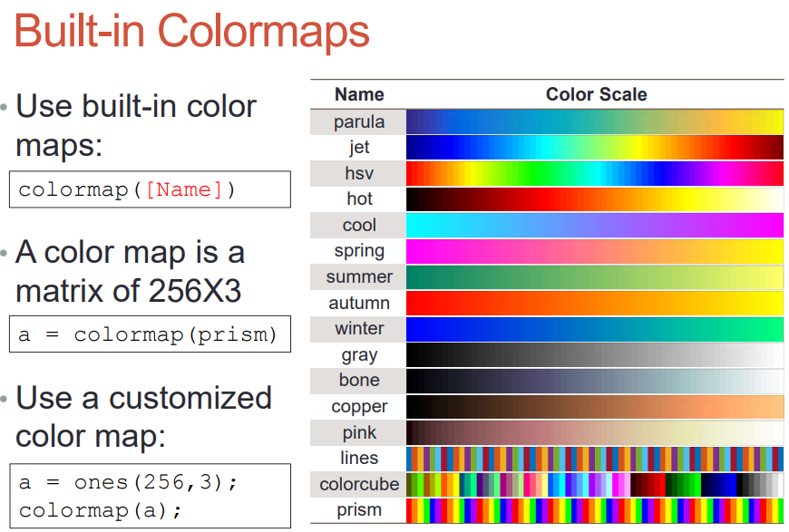Image resolution: width=789 pixels, height=532 pixels.
Task: Select the 'jet' name cell
Action: click(358, 148)
